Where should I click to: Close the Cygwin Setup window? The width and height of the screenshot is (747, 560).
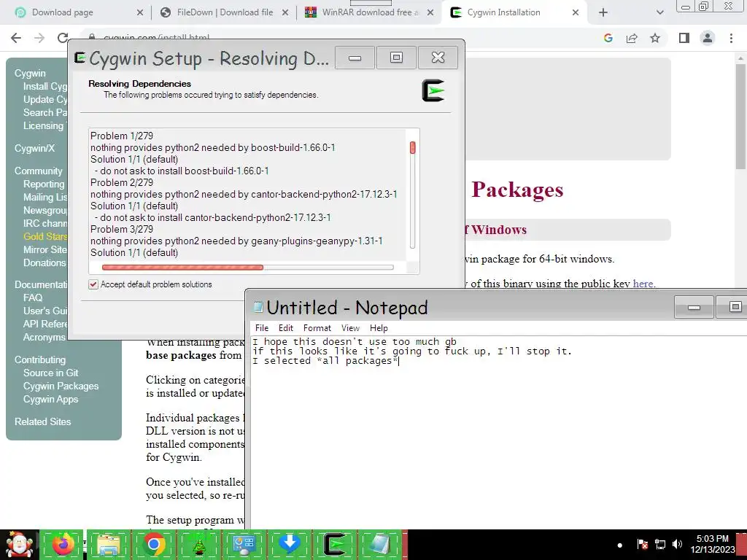[438, 58]
